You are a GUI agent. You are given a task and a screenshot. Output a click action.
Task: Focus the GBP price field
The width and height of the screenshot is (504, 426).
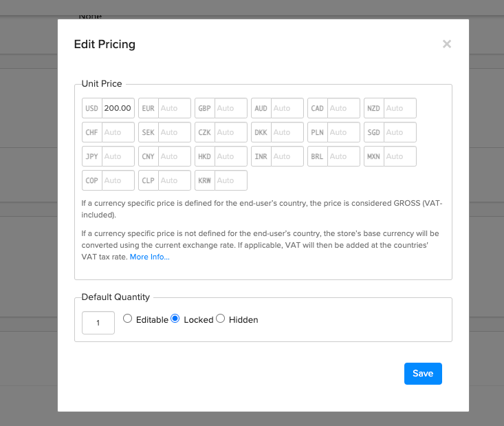pos(231,108)
